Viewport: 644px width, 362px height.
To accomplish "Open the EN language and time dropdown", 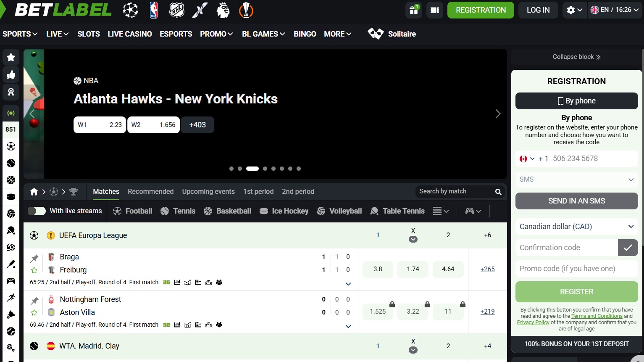I will coord(614,10).
